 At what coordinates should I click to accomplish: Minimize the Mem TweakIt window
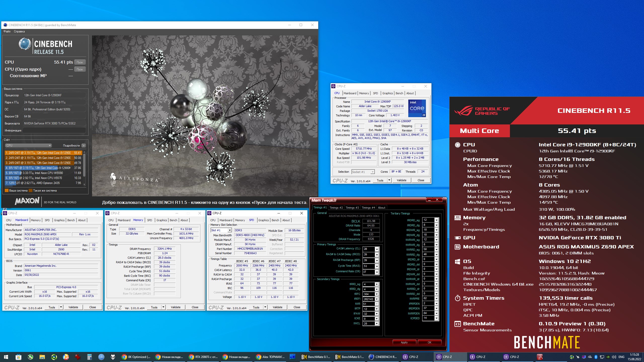(x=429, y=200)
